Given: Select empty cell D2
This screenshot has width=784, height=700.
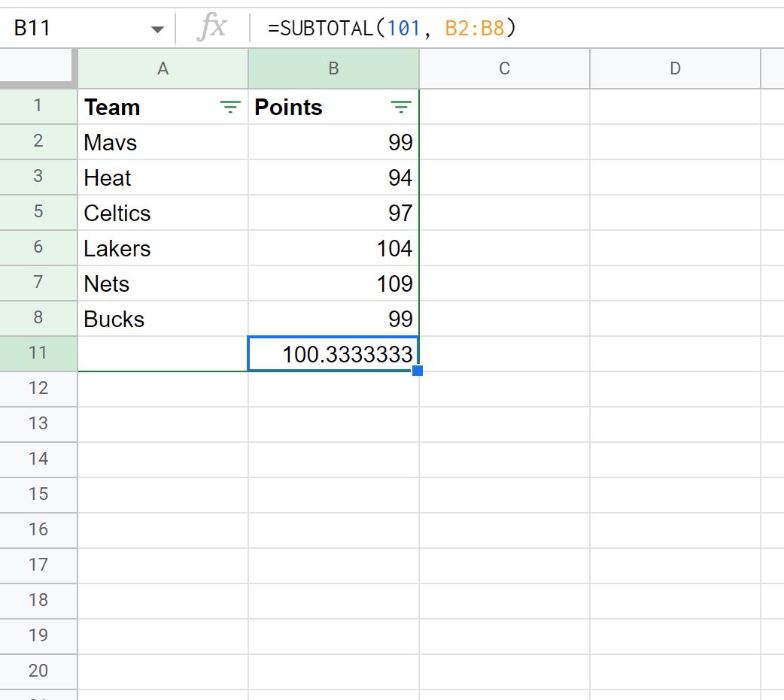Looking at the screenshot, I should (675, 142).
